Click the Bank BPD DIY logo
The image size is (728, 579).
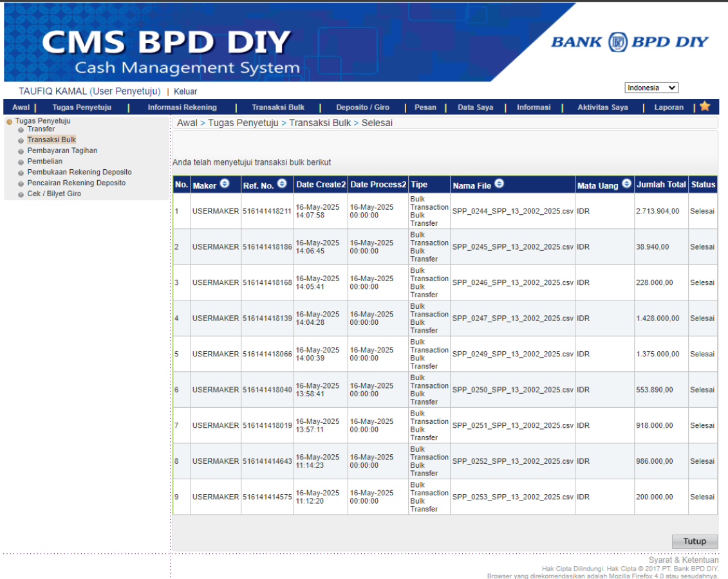tap(630, 42)
